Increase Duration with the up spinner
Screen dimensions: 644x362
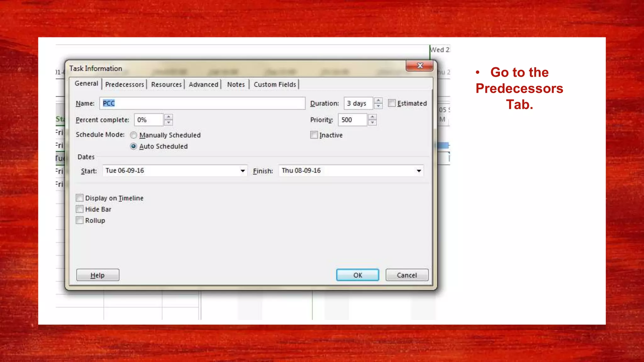click(378, 101)
